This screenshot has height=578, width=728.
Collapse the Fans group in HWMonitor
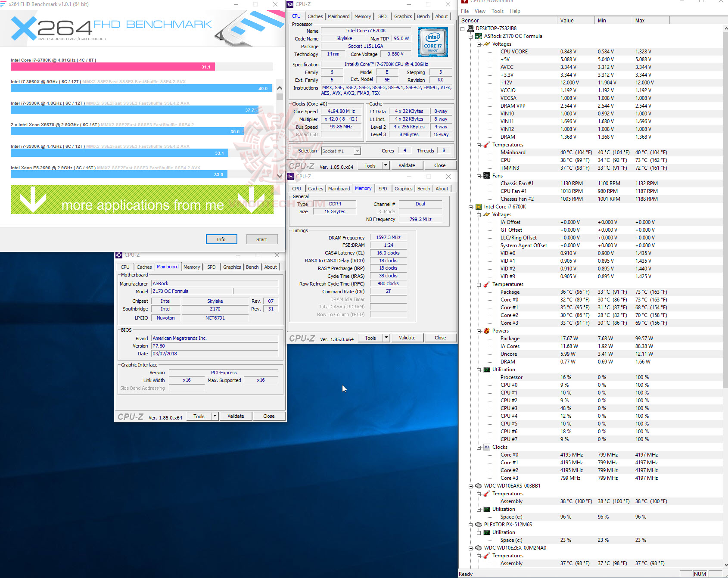tap(479, 176)
